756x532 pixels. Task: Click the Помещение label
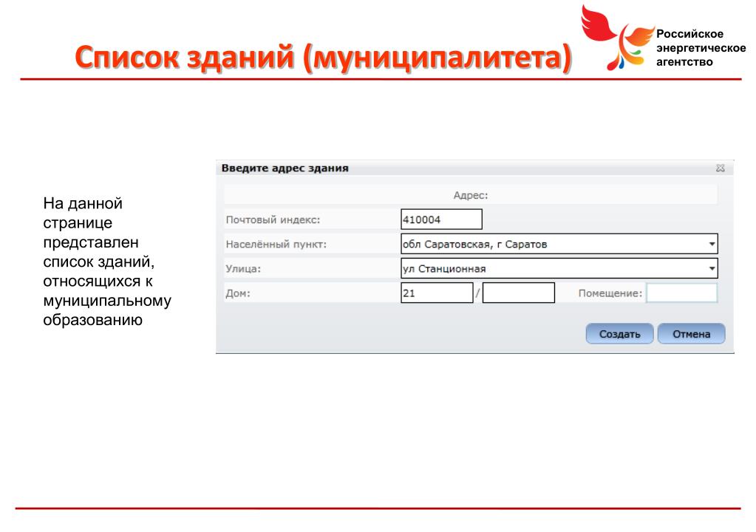(610, 293)
